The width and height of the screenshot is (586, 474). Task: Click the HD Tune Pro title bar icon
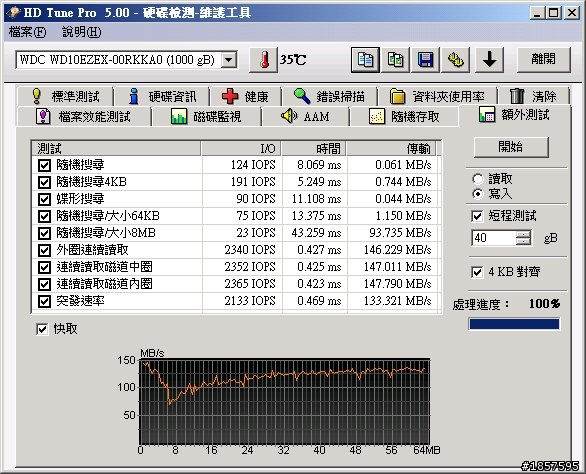tap(13, 13)
